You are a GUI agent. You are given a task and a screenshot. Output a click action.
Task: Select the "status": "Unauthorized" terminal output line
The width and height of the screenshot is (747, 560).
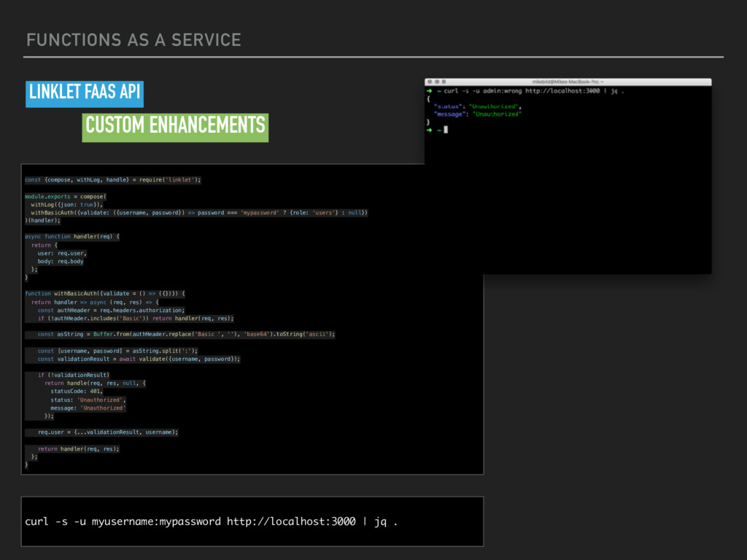[477, 106]
